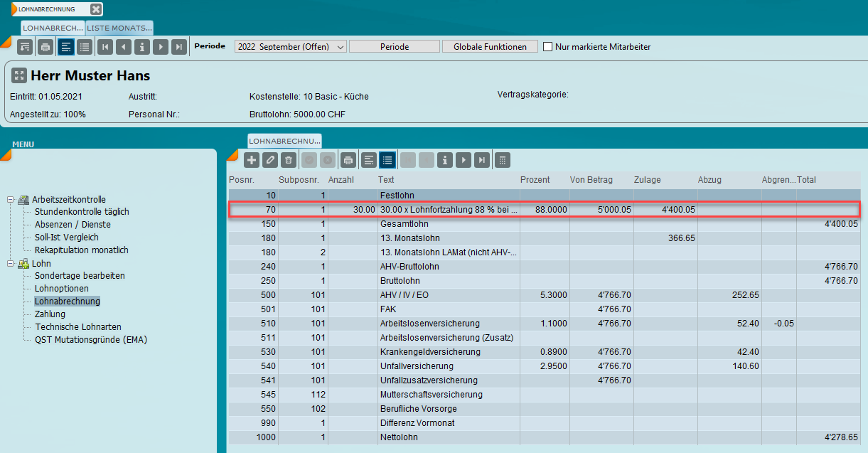Viewport: 868px width, 453px height.
Task: Click the print icon next to Periode toolbar
Action: coord(45,47)
